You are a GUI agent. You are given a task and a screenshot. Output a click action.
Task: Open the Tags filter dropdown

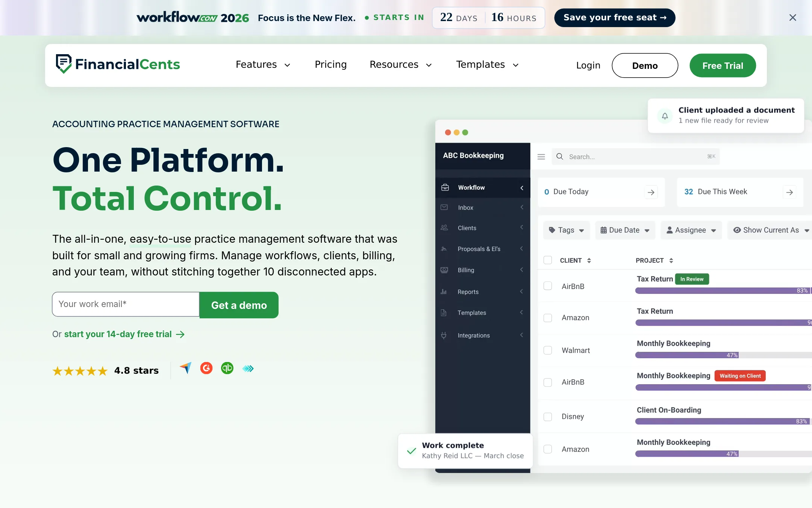(x=566, y=230)
